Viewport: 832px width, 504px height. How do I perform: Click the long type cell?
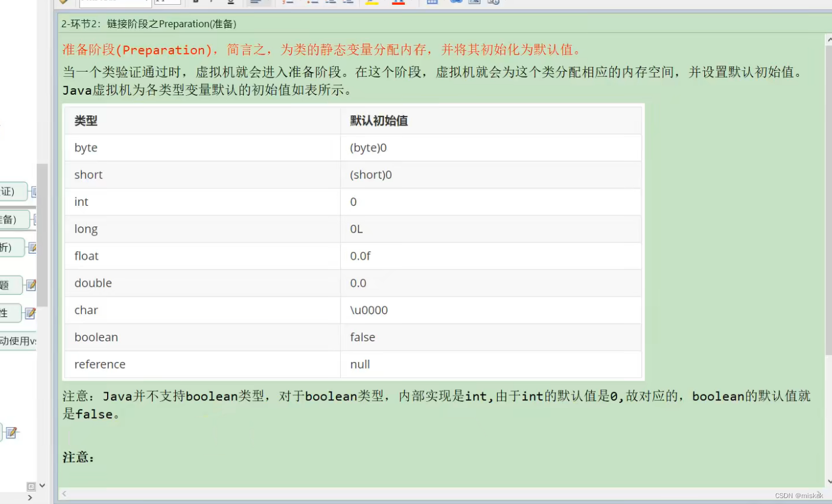coord(203,229)
